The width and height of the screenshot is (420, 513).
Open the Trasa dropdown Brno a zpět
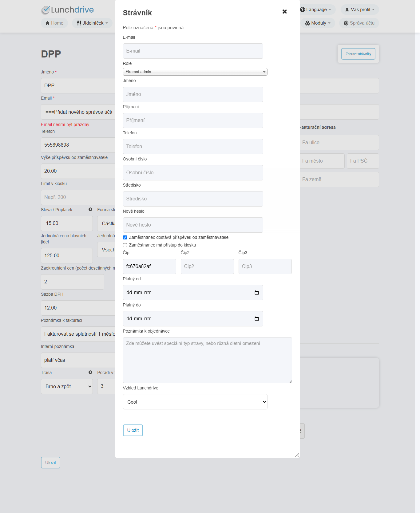click(67, 386)
